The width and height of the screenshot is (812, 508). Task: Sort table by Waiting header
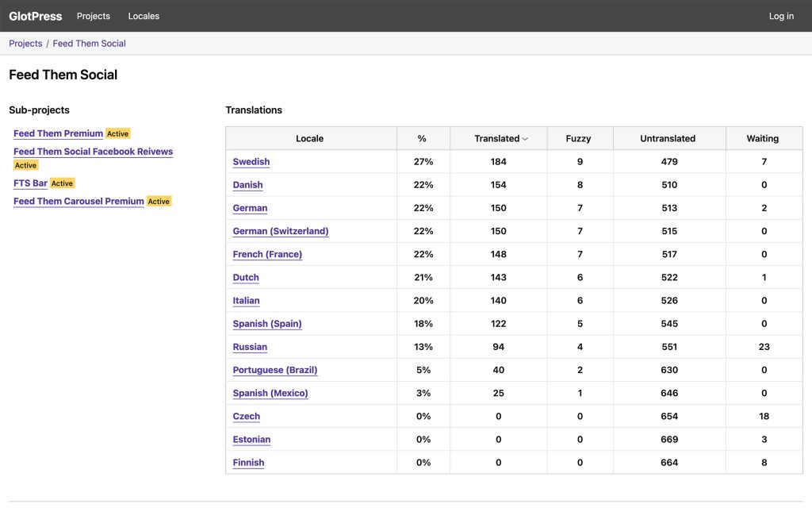pos(762,138)
